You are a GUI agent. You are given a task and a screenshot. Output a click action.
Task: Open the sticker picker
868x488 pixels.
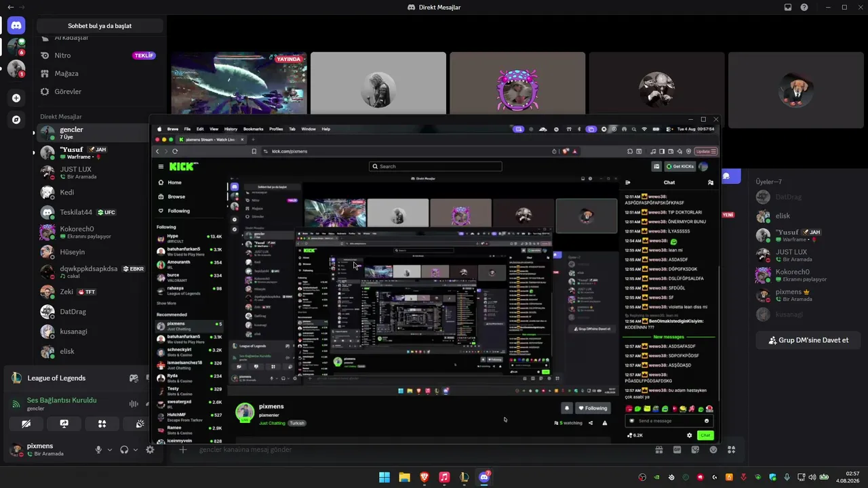pyautogui.click(x=695, y=449)
